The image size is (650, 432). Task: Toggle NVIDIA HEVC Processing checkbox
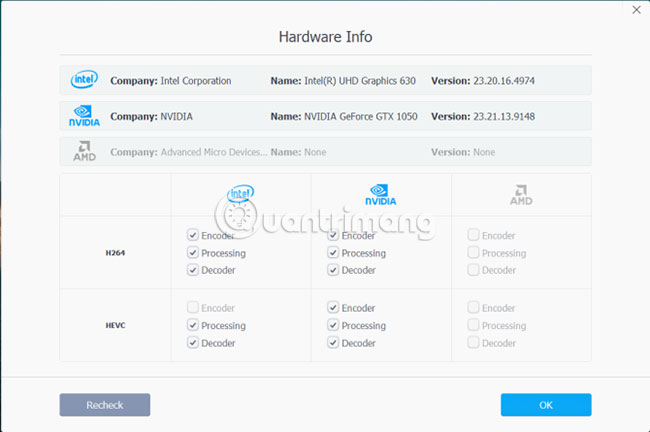point(333,325)
